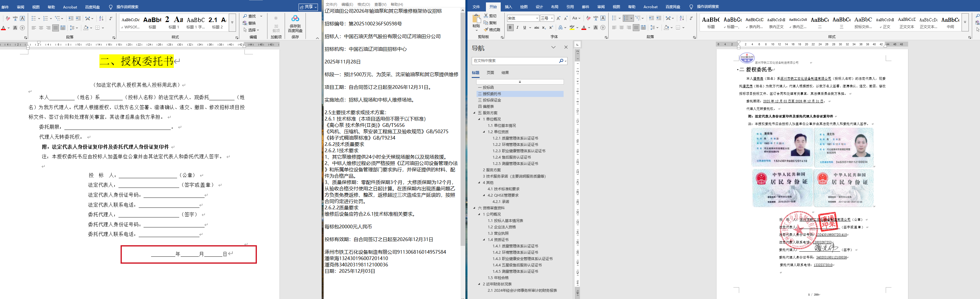This screenshot has width=980, height=299.
Task: Toggle paragraph marks display in left Word window
Action: pos(110,18)
